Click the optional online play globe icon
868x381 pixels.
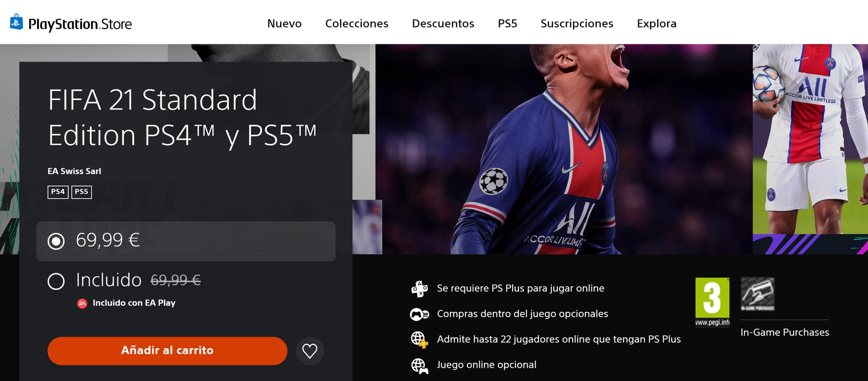tap(420, 365)
